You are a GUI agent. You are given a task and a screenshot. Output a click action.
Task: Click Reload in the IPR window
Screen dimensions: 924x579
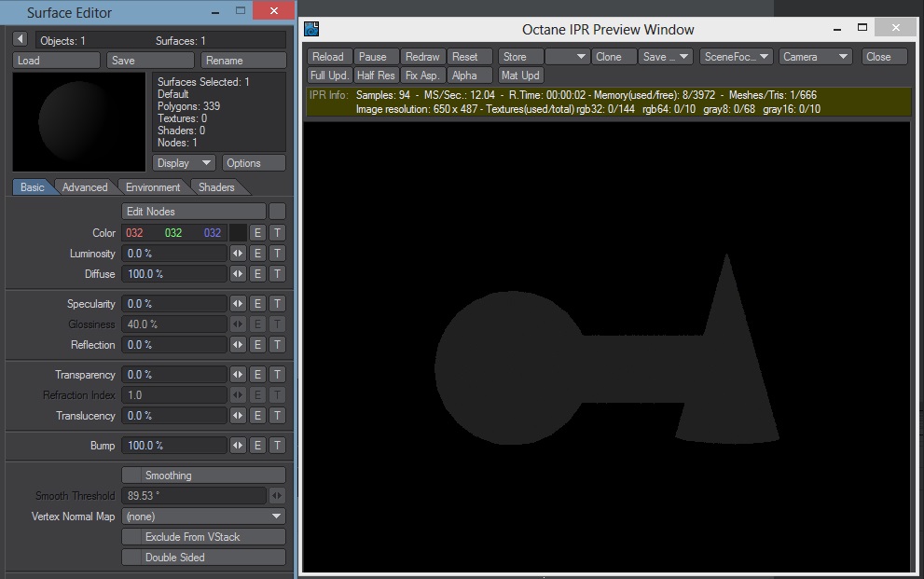point(329,57)
